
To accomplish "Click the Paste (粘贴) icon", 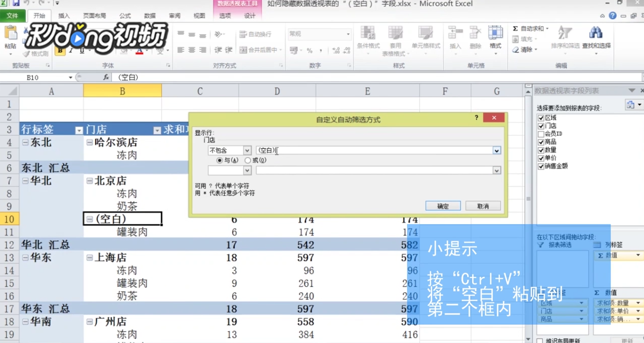I will click(10, 33).
